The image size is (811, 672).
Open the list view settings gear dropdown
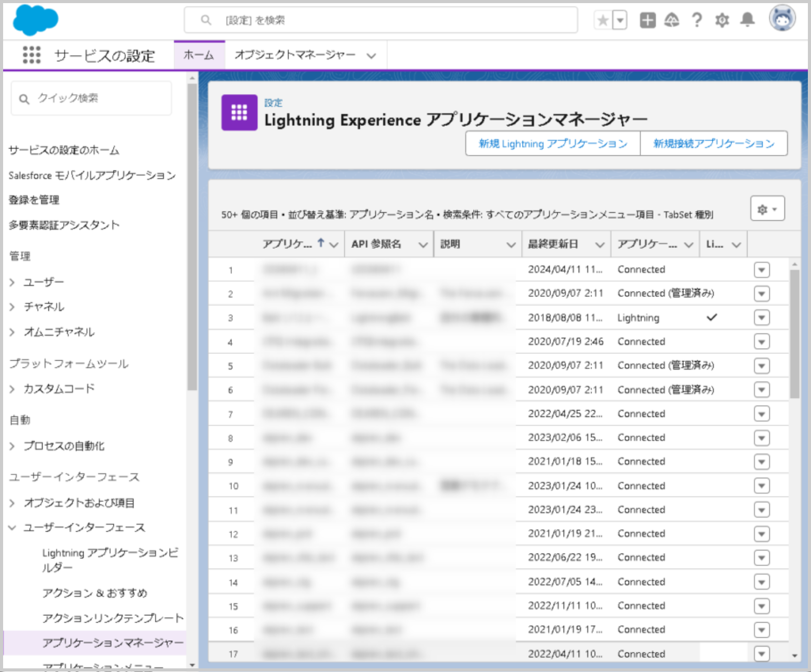click(x=767, y=209)
